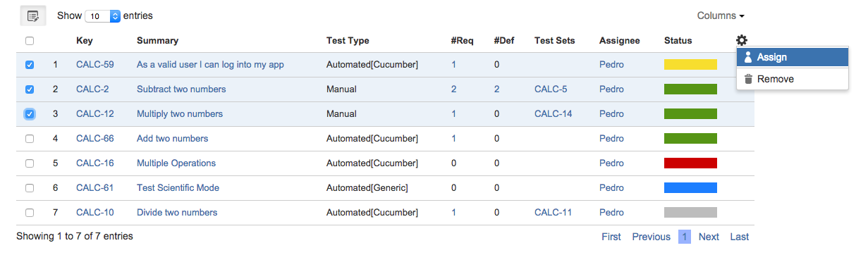Go to the Next page

point(709,237)
